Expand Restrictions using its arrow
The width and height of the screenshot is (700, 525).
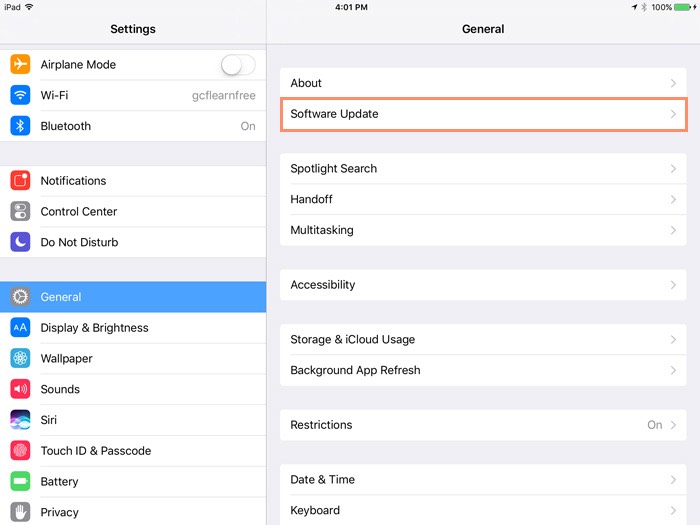(673, 425)
